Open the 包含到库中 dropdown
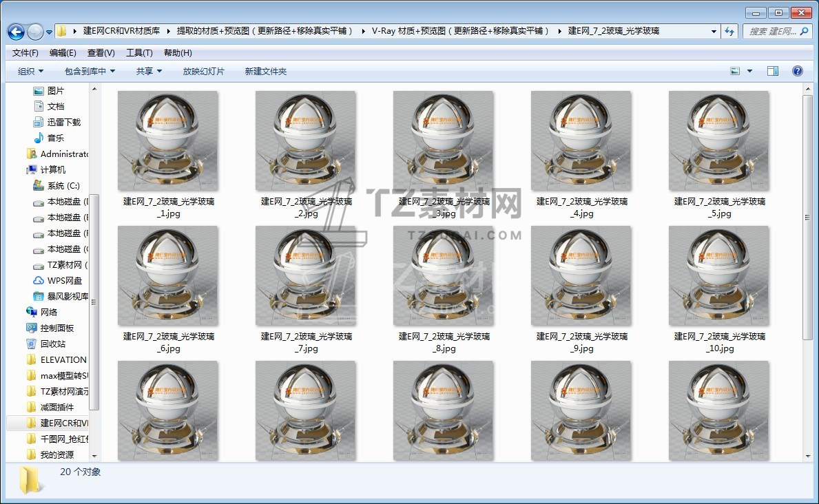The width and height of the screenshot is (819, 504). (90, 72)
